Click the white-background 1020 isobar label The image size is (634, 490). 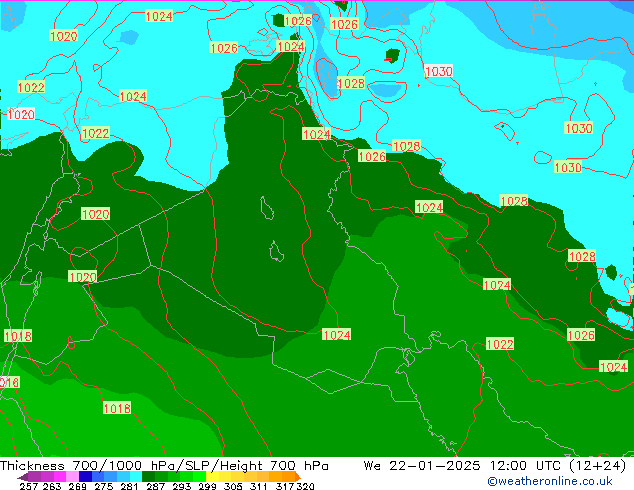coord(21,114)
